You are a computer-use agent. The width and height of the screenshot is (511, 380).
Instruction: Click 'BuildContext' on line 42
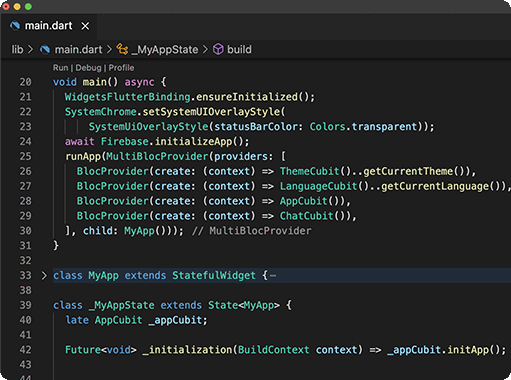[274, 350]
